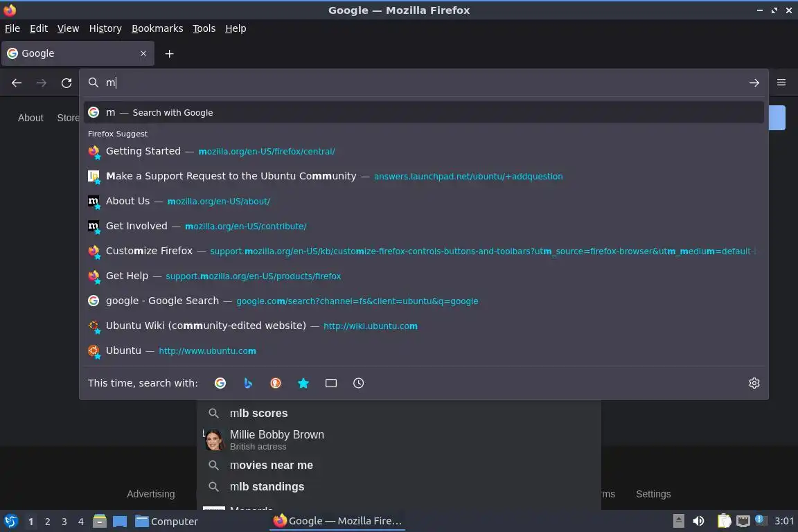Click the eject tray icon
The width and height of the screenshot is (798, 532).
tap(678, 521)
